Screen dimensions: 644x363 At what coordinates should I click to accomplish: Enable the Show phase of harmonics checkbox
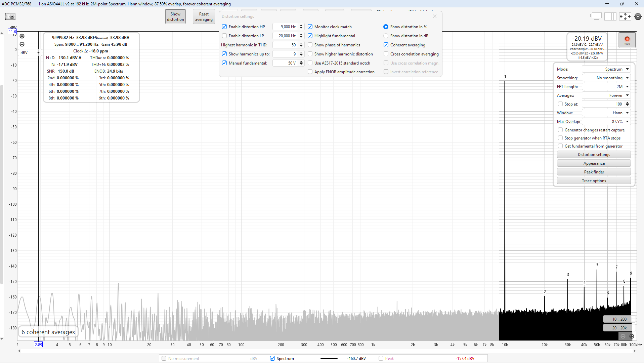[310, 45]
